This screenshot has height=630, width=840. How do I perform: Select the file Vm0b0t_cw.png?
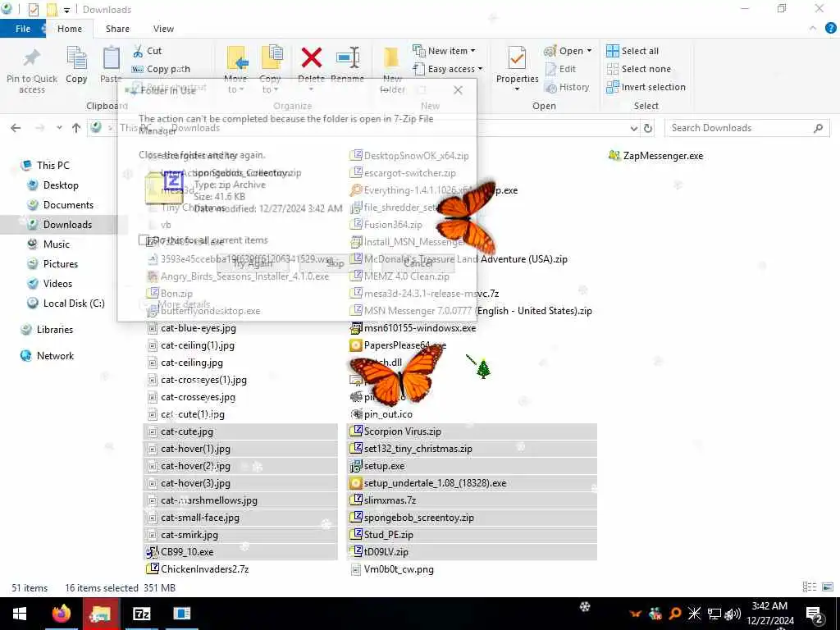pos(399,569)
